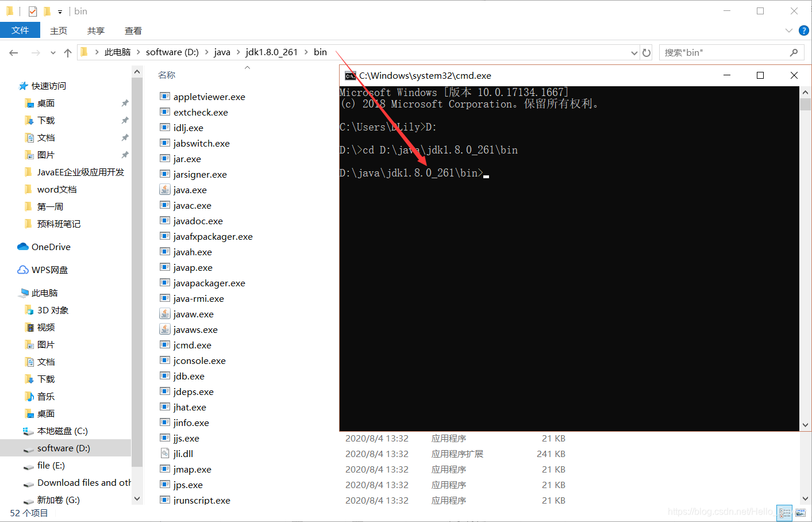Select 此电脑 in navigation pane
This screenshot has width=812, height=522.
pos(44,293)
